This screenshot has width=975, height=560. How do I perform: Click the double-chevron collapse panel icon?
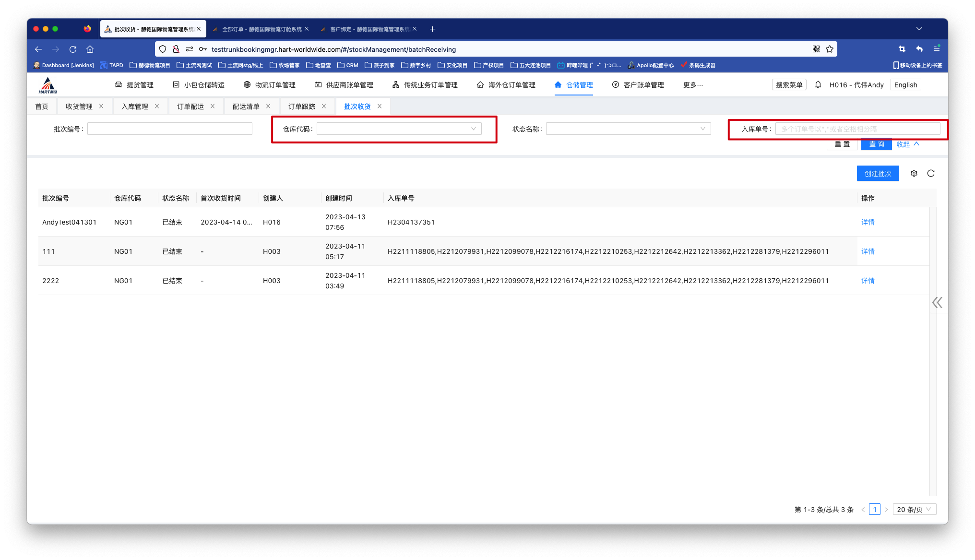[937, 302]
